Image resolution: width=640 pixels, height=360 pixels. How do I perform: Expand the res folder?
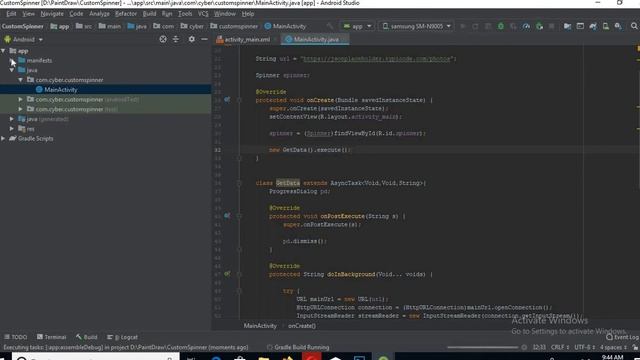coord(12,129)
